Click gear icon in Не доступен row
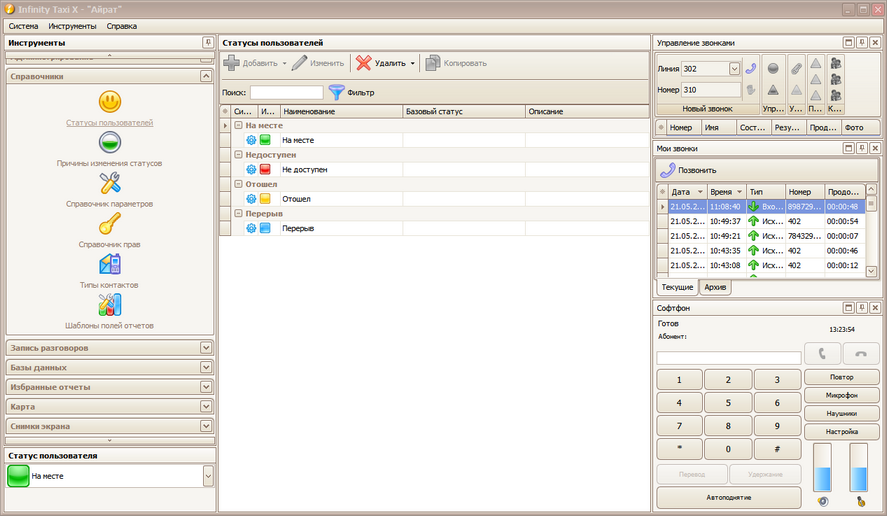This screenshot has height=516, width=887. pyautogui.click(x=251, y=169)
